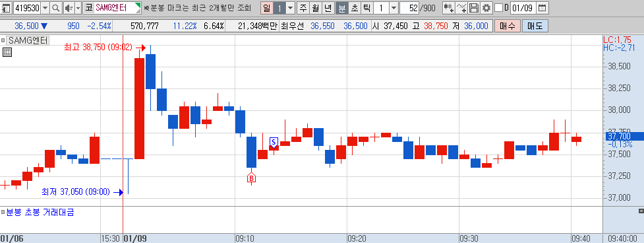
Task: Click the add candlestick chart icon
Action: coord(449,8)
